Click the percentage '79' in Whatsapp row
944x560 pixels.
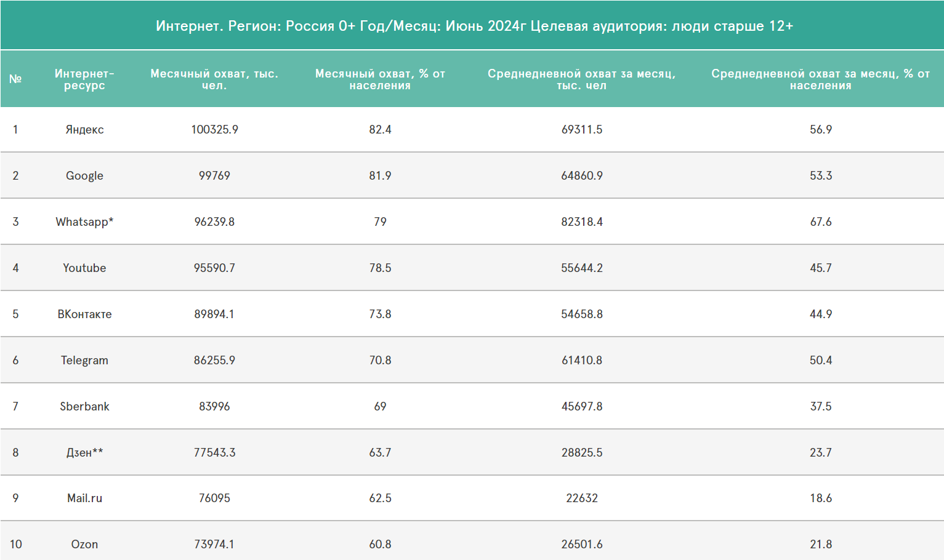click(380, 222)
